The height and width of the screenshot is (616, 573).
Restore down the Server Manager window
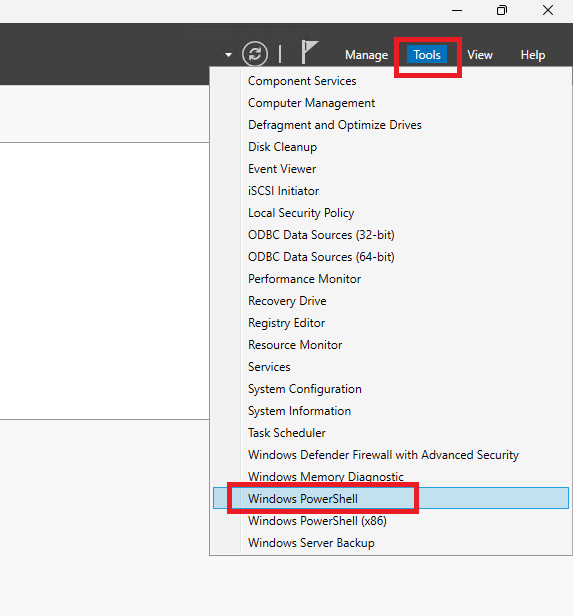point(502,11)
